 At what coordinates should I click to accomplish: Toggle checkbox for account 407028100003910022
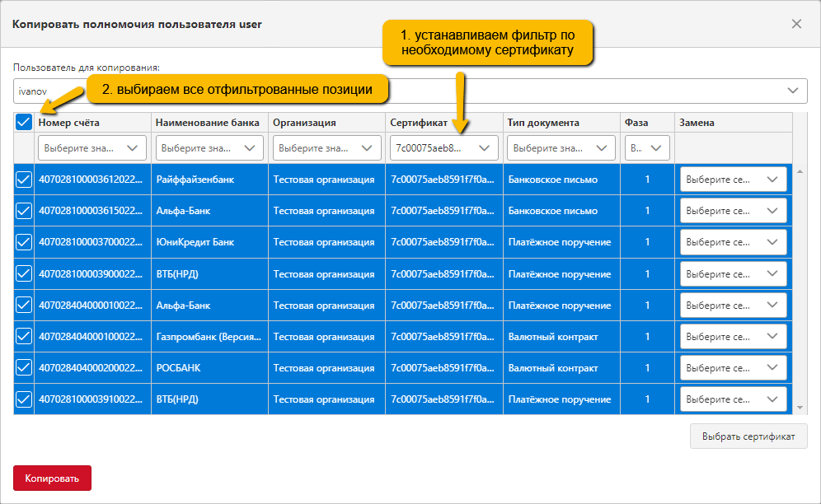click(x=24, y=399)
